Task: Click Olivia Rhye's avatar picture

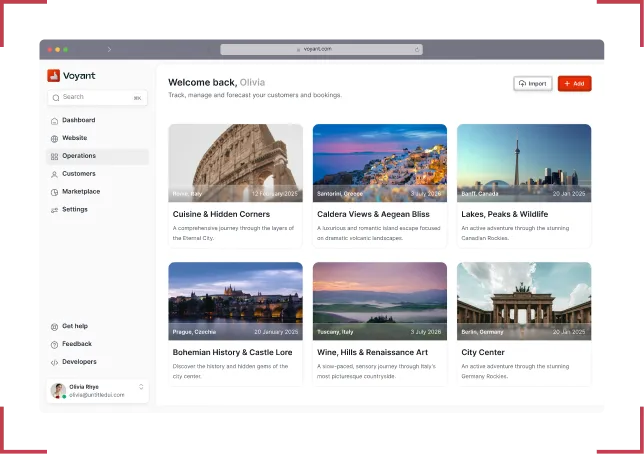Action: (58, 390)
